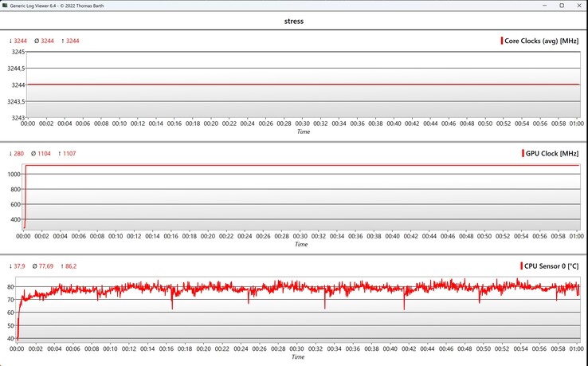Click the CPU Sensor minimum value 37,9
The height and width of the screenshot is (366, 588).
18,266
